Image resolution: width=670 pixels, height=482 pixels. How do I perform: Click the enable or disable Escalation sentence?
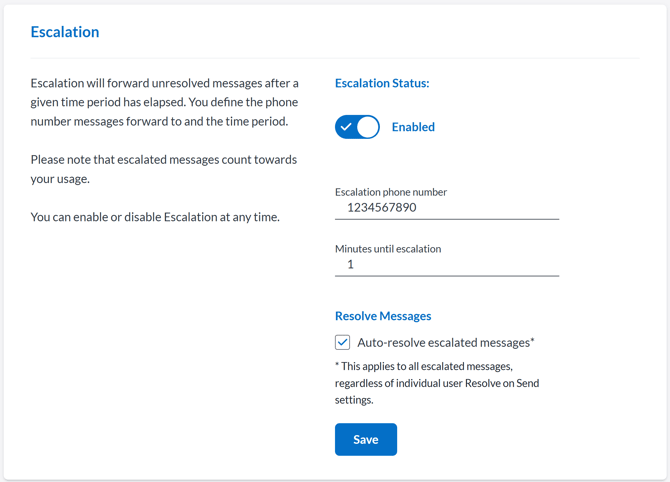[155, 217]
